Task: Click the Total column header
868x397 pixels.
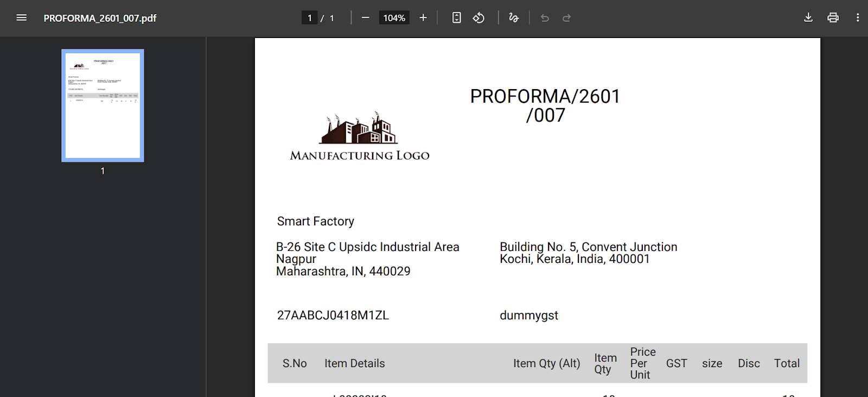Action: 786,363
